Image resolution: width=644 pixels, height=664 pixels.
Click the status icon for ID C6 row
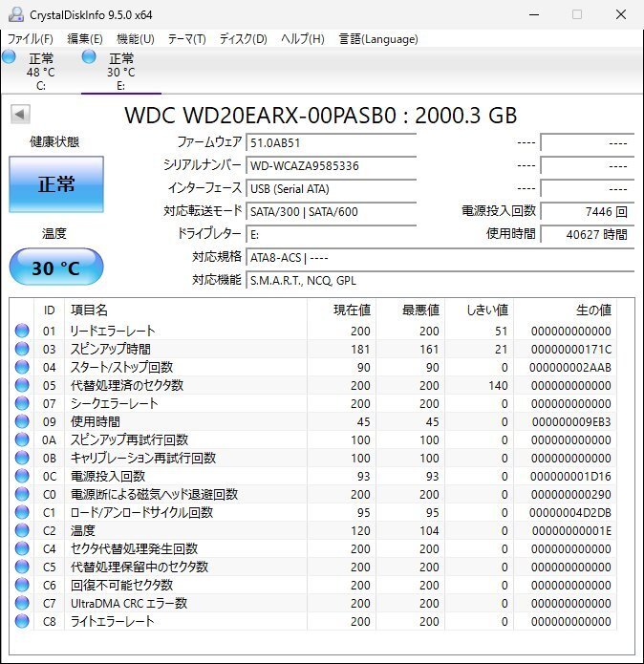tap(22, 585)
